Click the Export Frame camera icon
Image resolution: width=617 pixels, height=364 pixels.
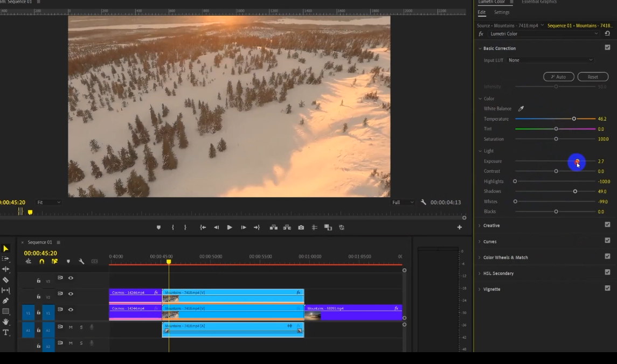coord(301,228)
